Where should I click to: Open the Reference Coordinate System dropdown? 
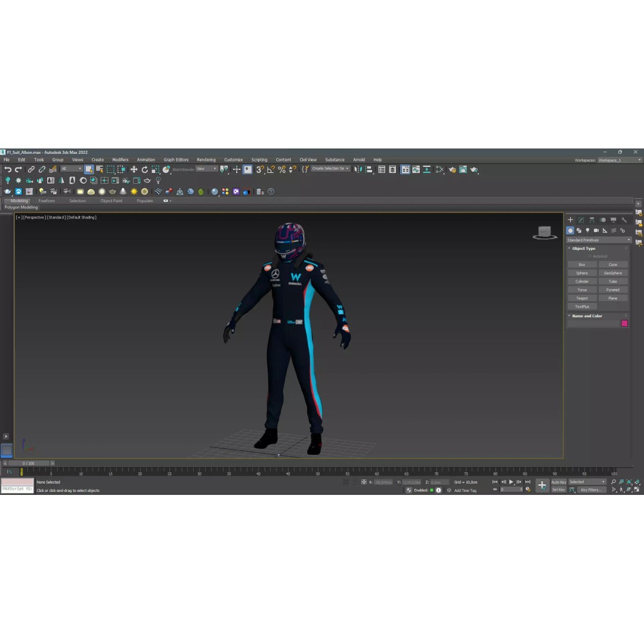pyautogui.click(x=206, y=169)
